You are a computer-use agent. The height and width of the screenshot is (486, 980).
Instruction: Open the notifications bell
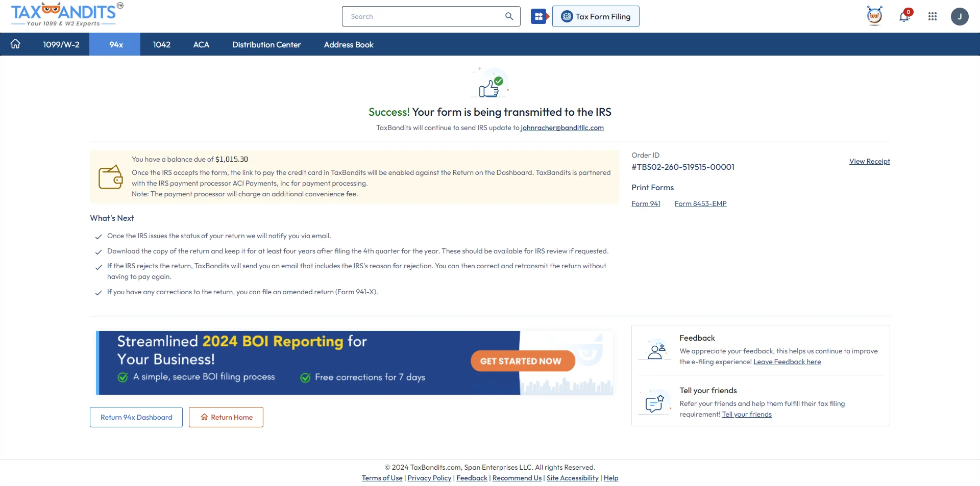[x=904, y=16]
